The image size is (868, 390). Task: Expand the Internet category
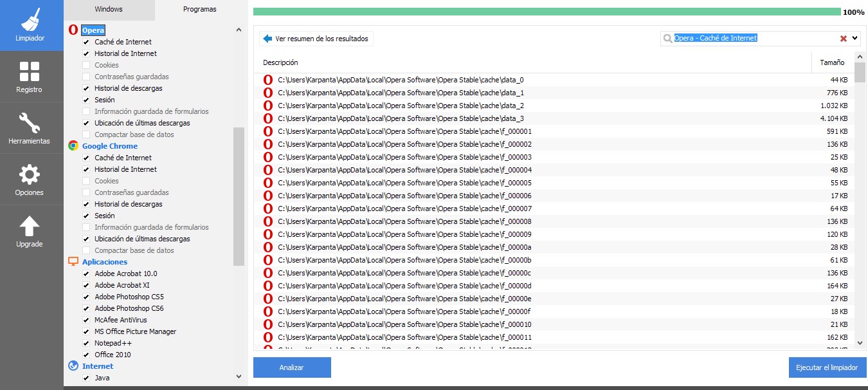coord(239,376)
